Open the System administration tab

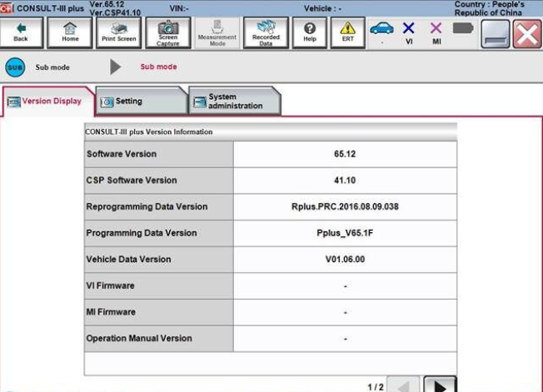point(235,101)
